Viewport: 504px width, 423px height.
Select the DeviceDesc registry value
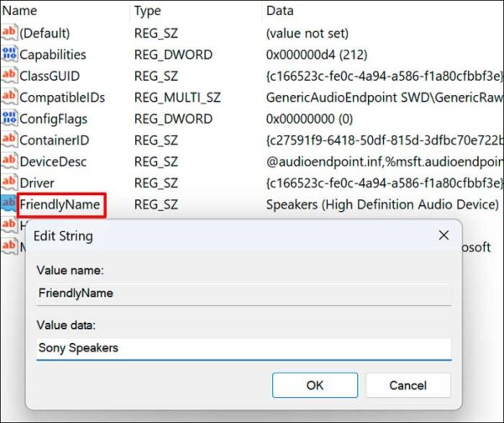(x=53, y=161)
